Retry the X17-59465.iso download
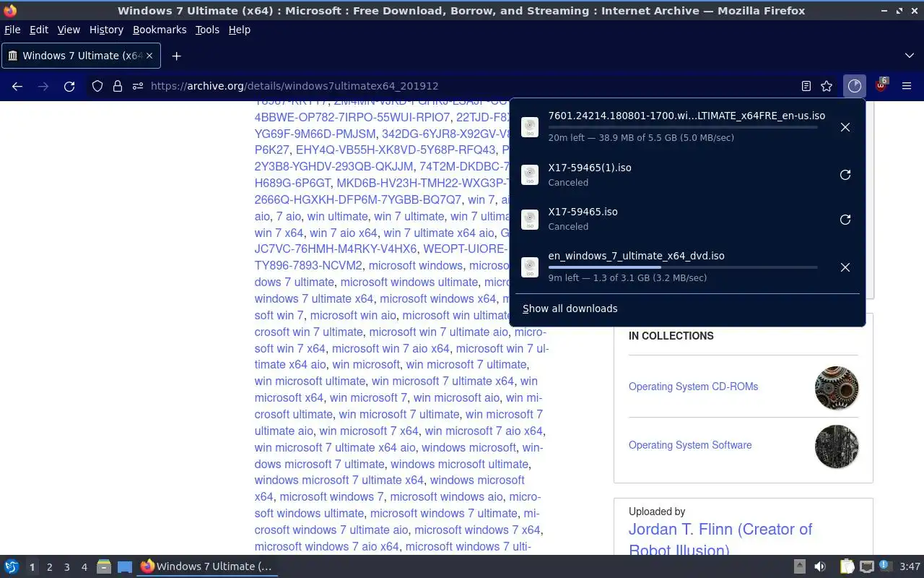The width and height of the screenshot is (924, 578). [845, 220]
